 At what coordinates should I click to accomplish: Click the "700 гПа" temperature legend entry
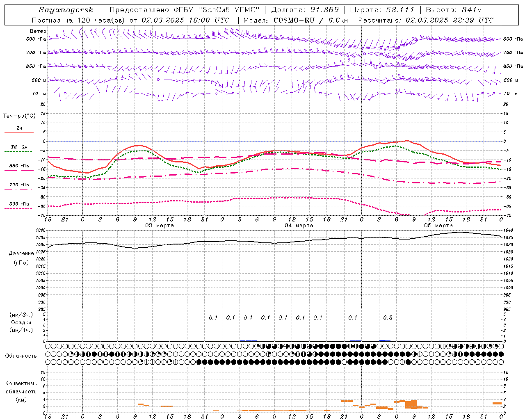19,185
